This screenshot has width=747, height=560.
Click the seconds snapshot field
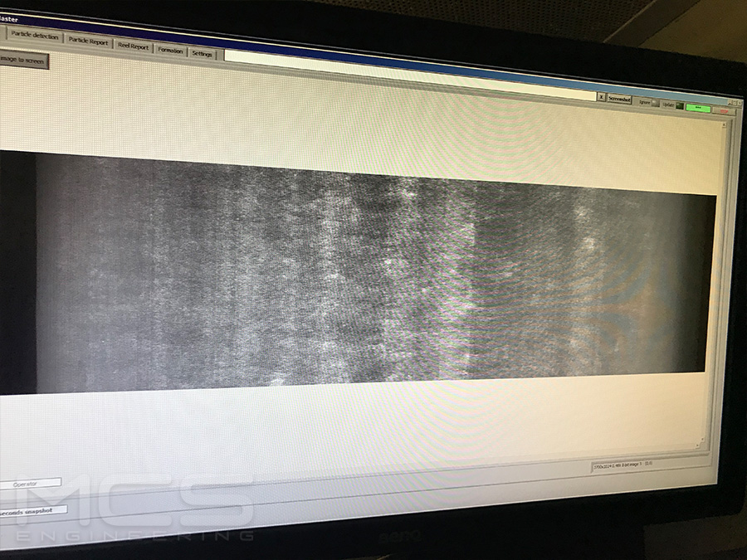pyautogui.click(x=33, y=510)
